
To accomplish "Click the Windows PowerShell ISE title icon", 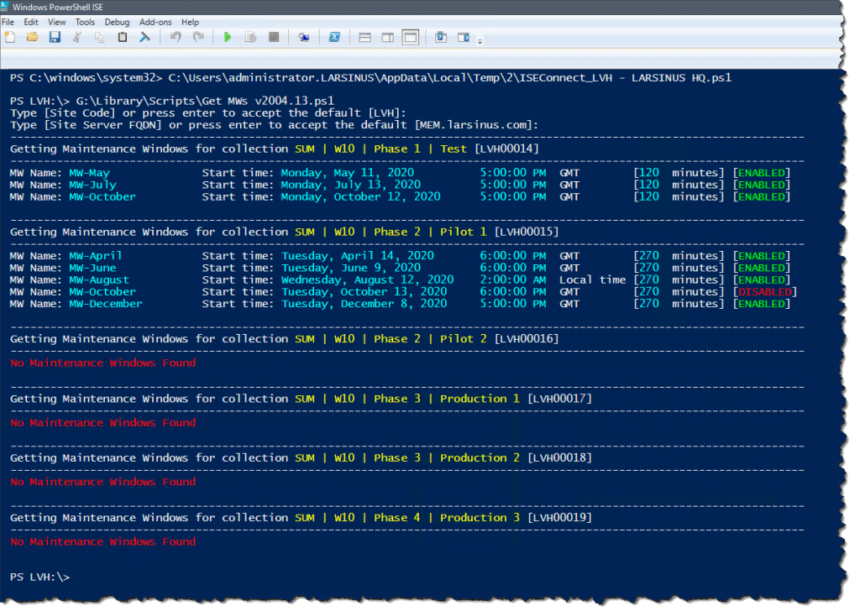I will [4, 7].
